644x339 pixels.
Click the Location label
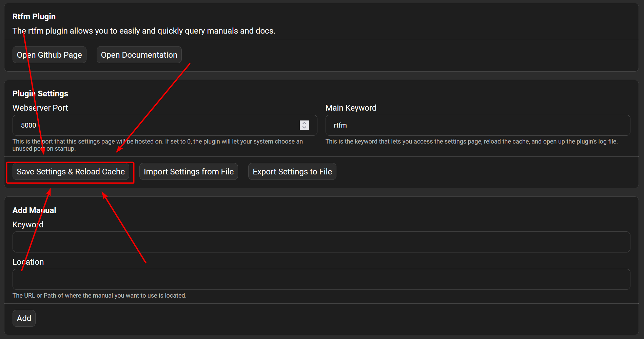[28, 262]
